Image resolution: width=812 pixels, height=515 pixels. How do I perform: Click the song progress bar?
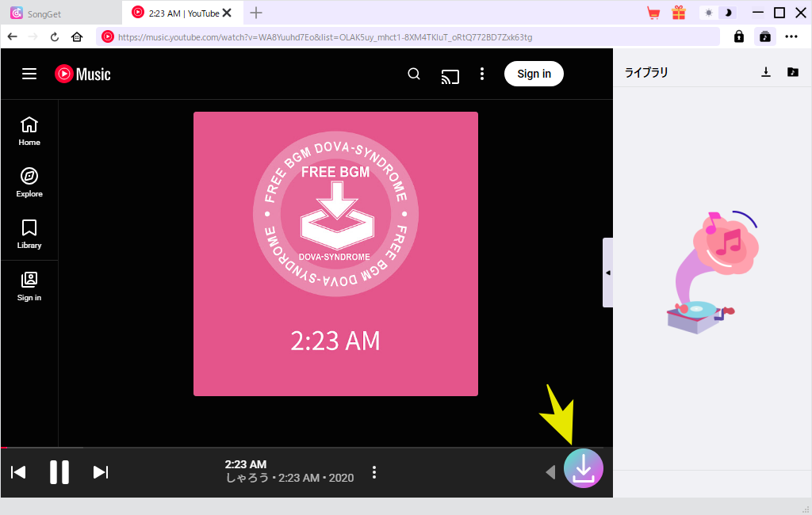coord(301,448)
